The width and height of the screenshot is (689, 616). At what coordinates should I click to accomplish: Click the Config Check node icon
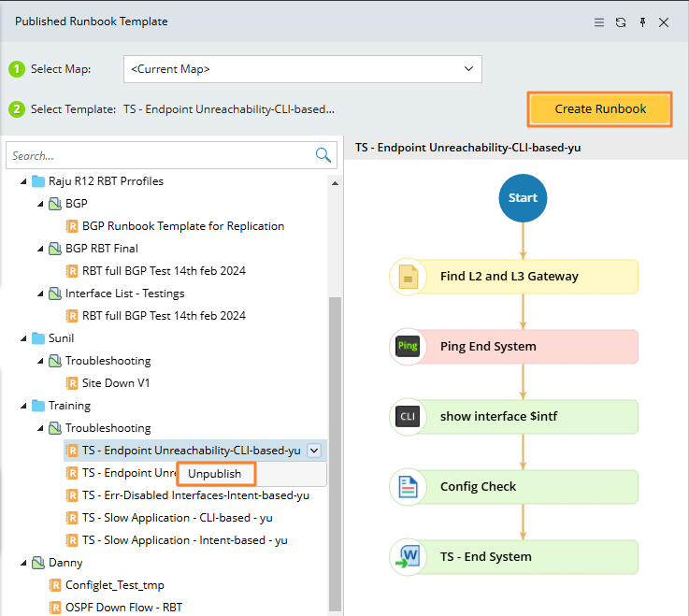pyautogui.click(x=408, y=487)
